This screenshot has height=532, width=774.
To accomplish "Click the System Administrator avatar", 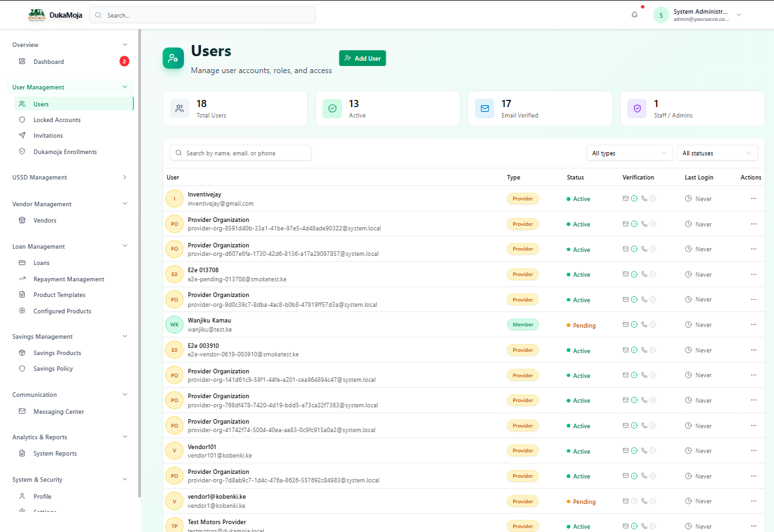I will point(661,15).
